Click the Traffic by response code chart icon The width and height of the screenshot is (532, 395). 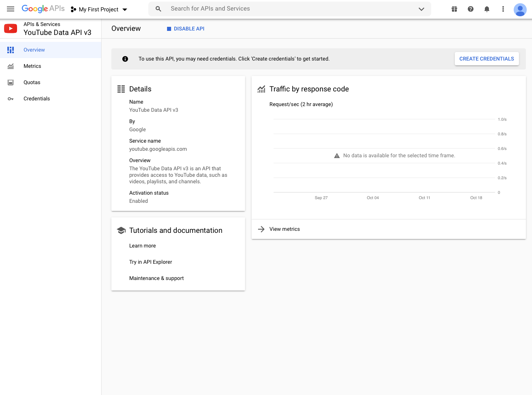pyautogui.click(x=261, y=89)
